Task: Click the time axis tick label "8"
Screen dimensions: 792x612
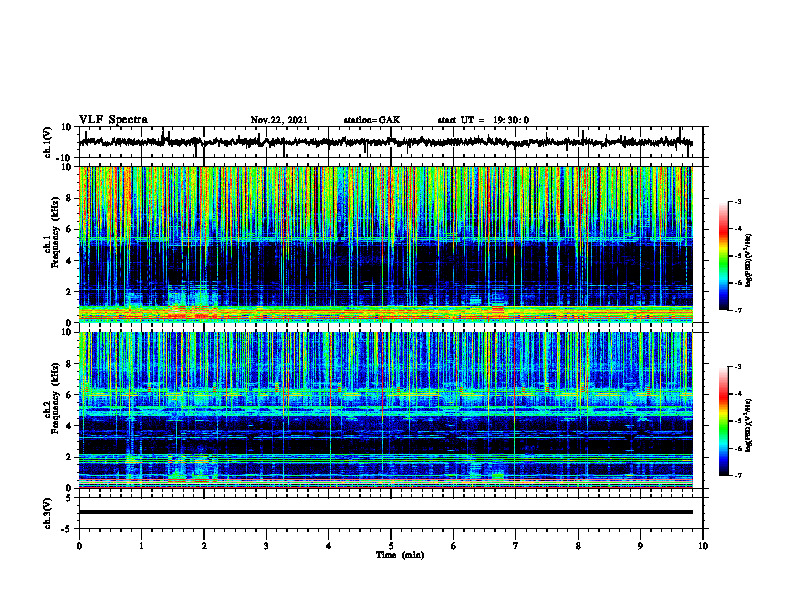Action: coord(578,546)
